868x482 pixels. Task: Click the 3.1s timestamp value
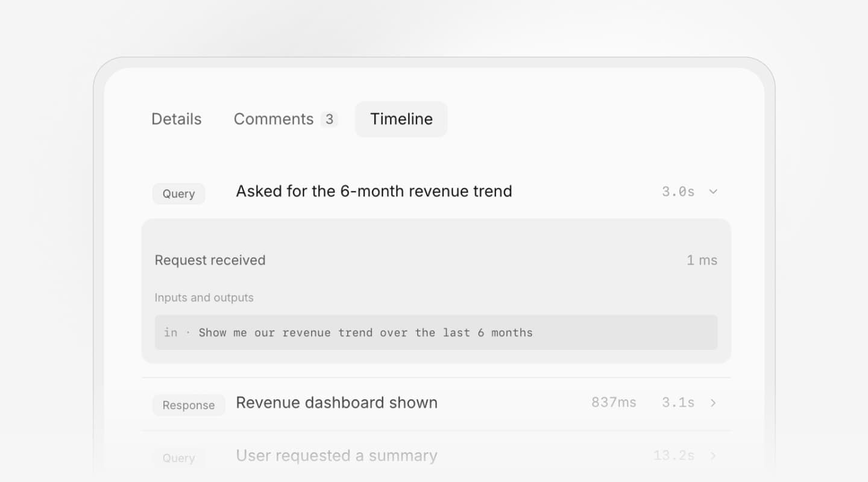pyautogui.click(x=678, y=402)
